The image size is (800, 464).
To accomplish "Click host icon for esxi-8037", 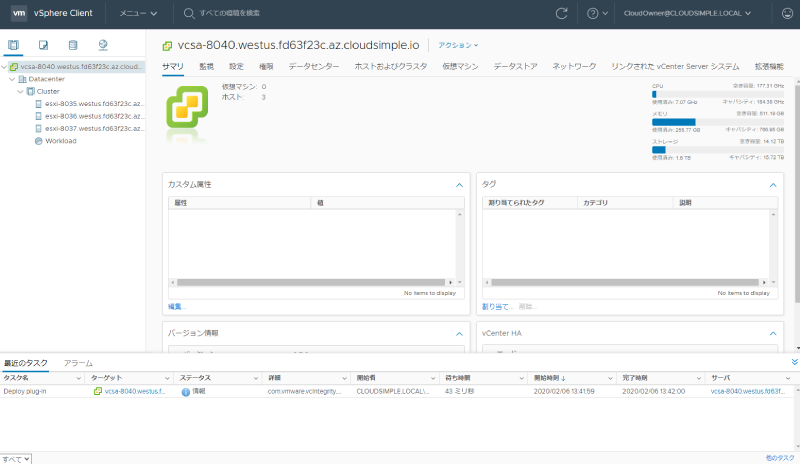I will (x=38, y=129).
